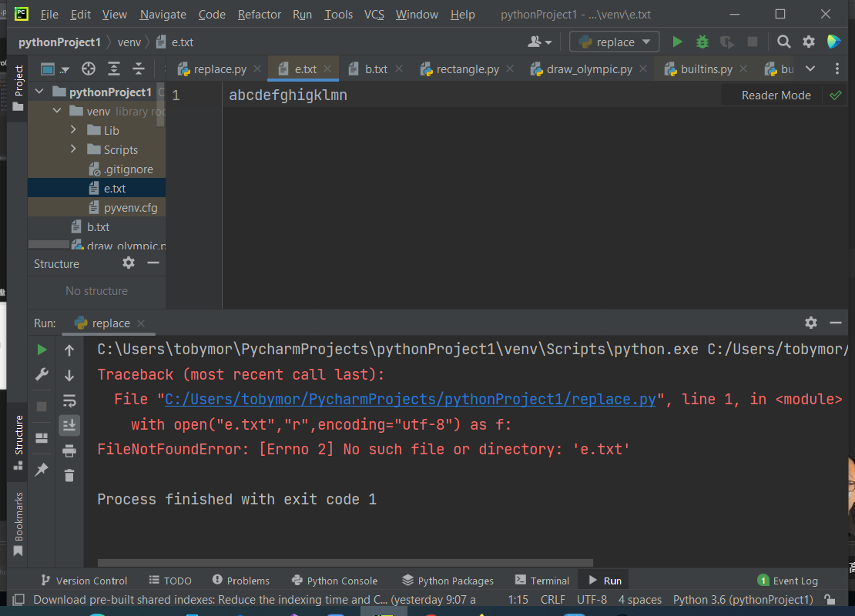
Task: Show hidden editor tabs chevron
Action: pos(810,69)
